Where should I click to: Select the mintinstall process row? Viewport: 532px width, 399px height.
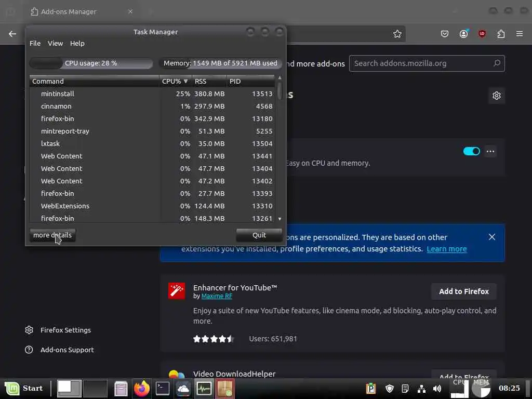[x=152, y=94]
